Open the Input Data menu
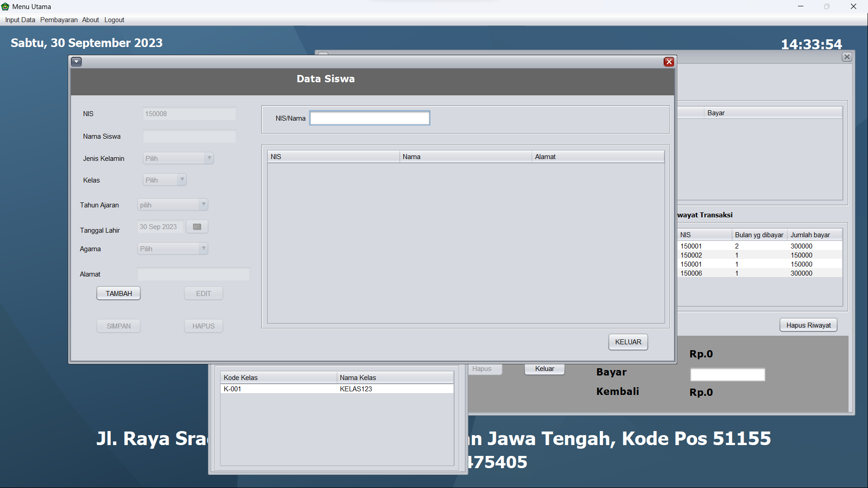The width and height of the screenshot is (868, 488). click(x=20, y=20)
